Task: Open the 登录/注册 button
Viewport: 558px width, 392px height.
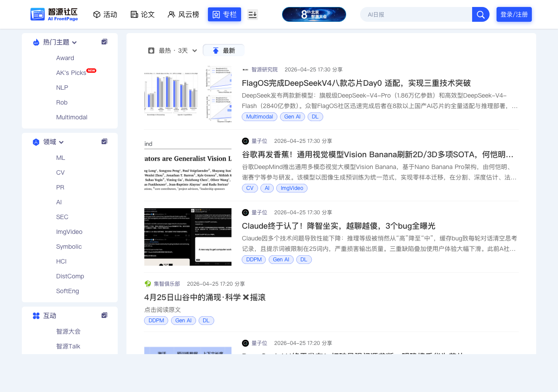Action: (x=514, y=14)
